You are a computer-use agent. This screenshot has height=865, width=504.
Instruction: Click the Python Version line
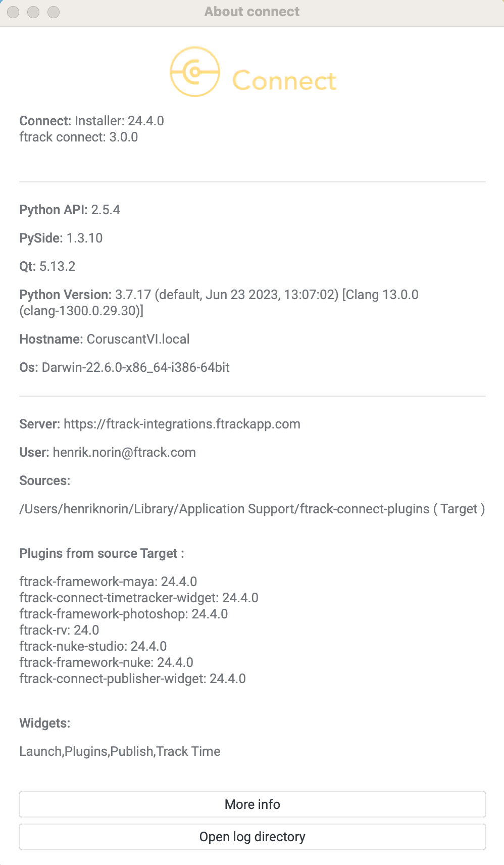[219, 303]
